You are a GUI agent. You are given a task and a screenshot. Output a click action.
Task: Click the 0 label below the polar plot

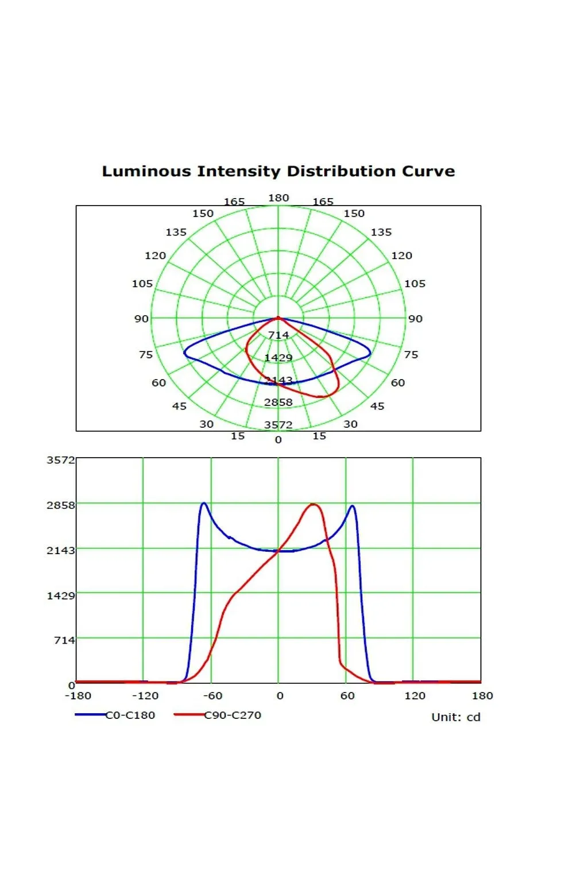(278, 440)
